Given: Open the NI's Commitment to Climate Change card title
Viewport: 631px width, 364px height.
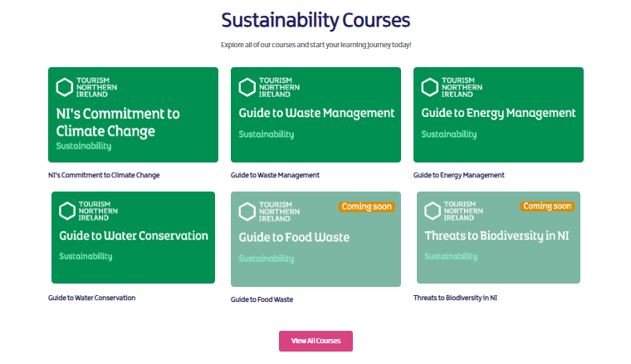Looking at the screenshot, I should pyautogui.click(x=118, y=122).
